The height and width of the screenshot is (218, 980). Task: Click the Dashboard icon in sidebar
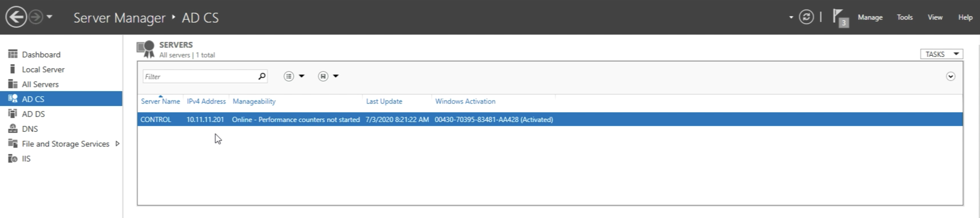(13, 54)
